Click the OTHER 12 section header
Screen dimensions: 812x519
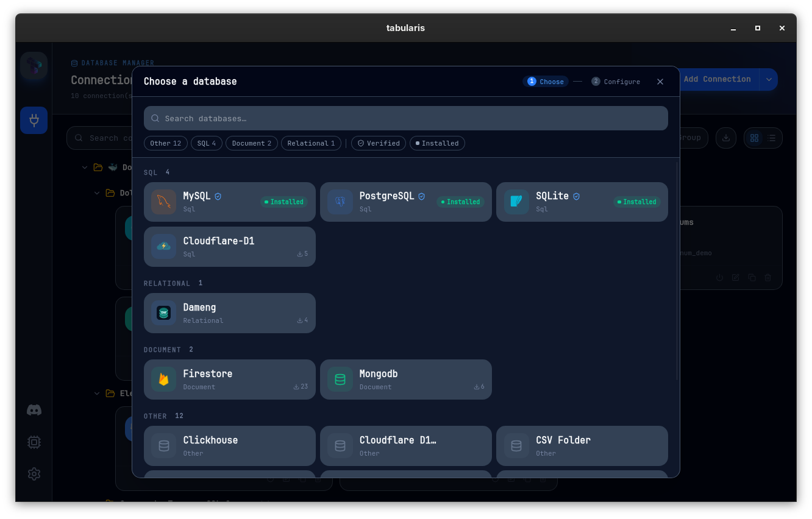pyautogui.click(x=163, y=416)
